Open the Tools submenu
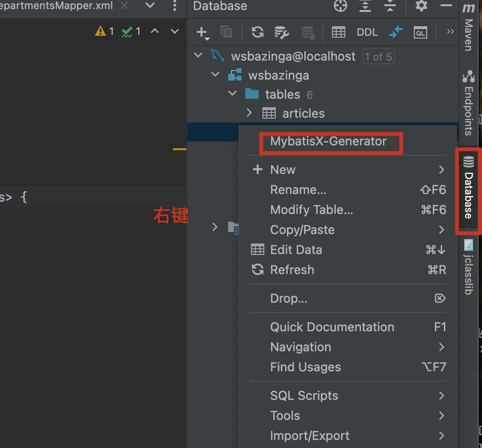 click(348, 416)
